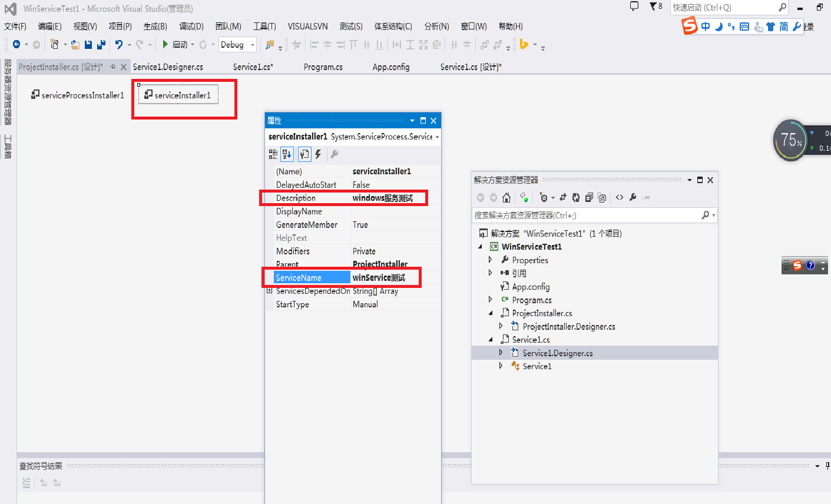831x504 pixels.
Task: Click the View Code <> icon in Solution Explorer
Action: tap(620, 198)
